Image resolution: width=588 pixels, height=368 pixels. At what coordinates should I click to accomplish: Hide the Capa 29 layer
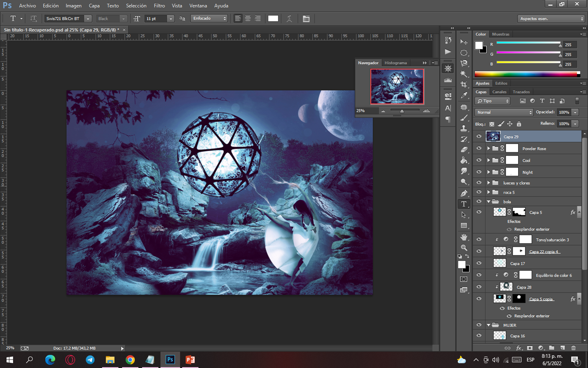coord(479,136)
